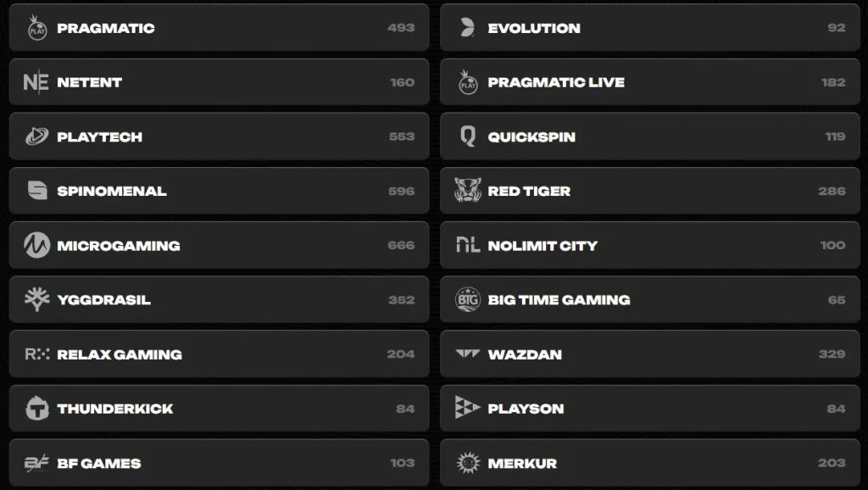868x490 pixels.
Task: Click the Microgaming M circle icon
Action: pyautogui.click(x=37, y=245)
